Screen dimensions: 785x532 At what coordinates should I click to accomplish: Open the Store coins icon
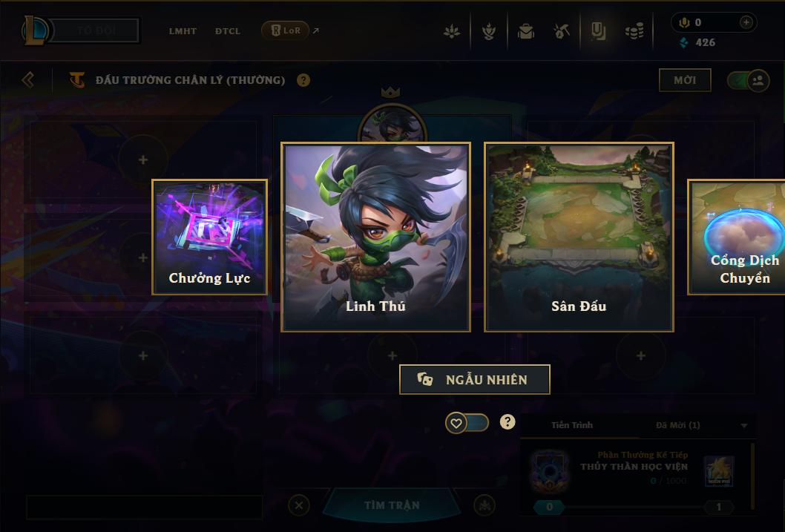click(634, 31)
